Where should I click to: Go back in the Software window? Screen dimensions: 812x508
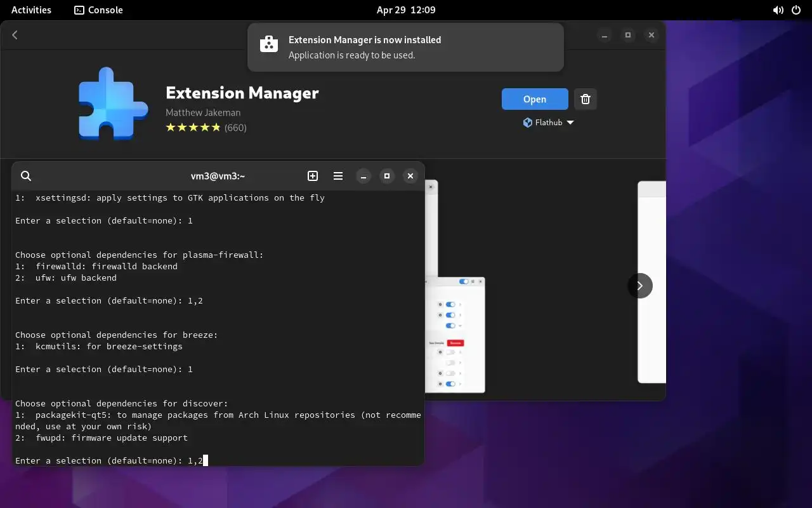click(15, 35)
